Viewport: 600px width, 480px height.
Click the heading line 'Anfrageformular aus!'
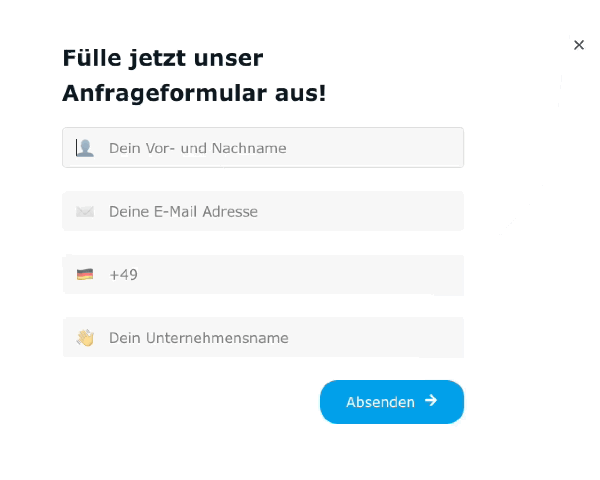point(194,93)
